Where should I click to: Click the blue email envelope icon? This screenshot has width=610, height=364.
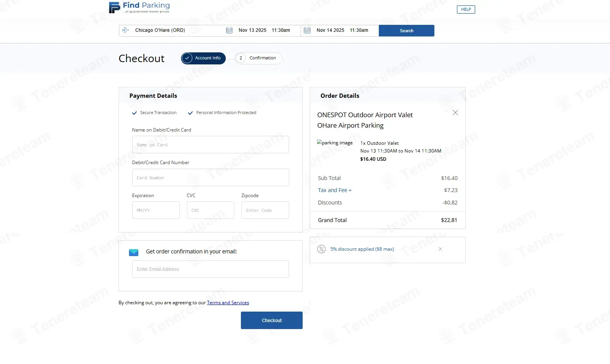coord(134,252)
